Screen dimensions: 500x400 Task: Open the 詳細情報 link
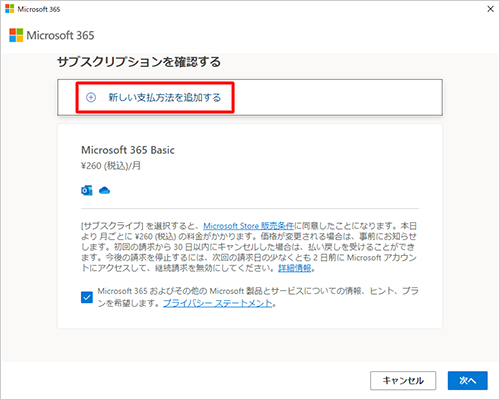295,268
